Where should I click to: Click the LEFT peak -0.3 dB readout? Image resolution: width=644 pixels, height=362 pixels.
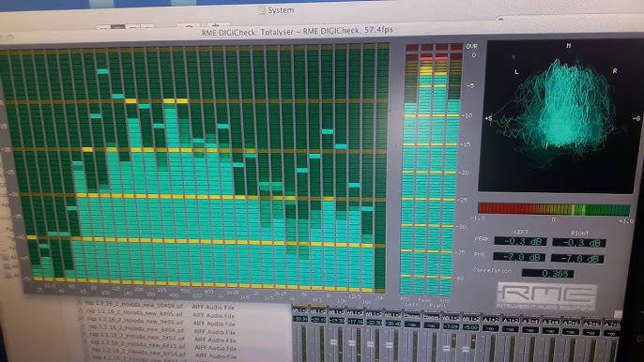(x=520, y=241)
